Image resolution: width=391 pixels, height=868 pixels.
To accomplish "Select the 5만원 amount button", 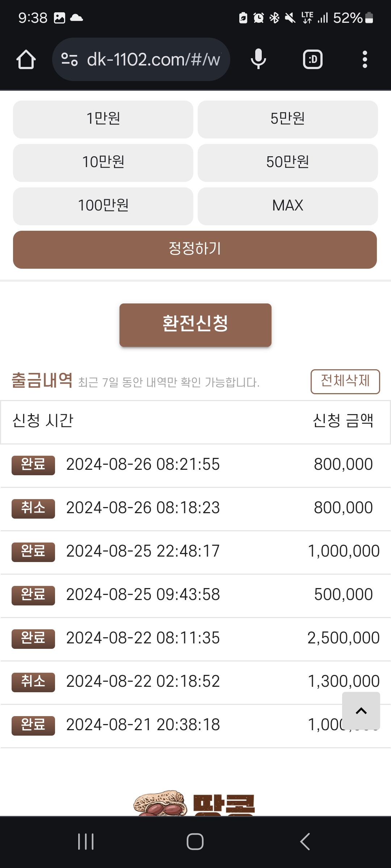I will pyautogui.click(x=288, y=119).
